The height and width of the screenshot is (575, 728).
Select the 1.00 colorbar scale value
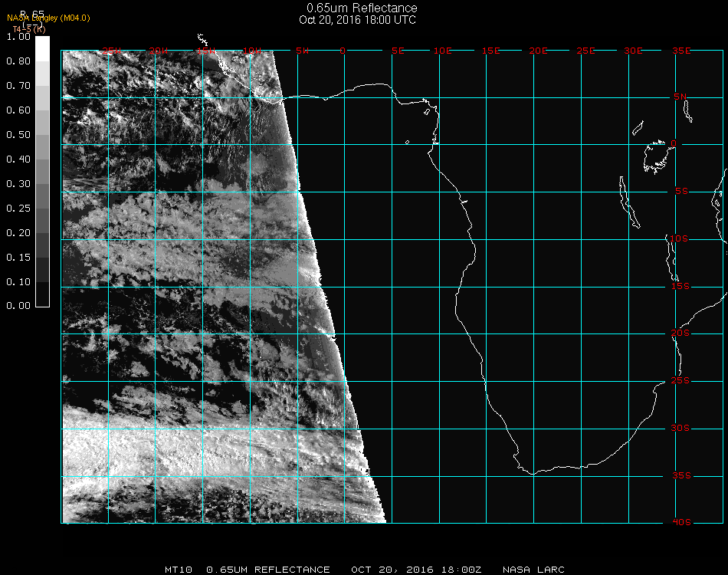(x=18, y=37)
